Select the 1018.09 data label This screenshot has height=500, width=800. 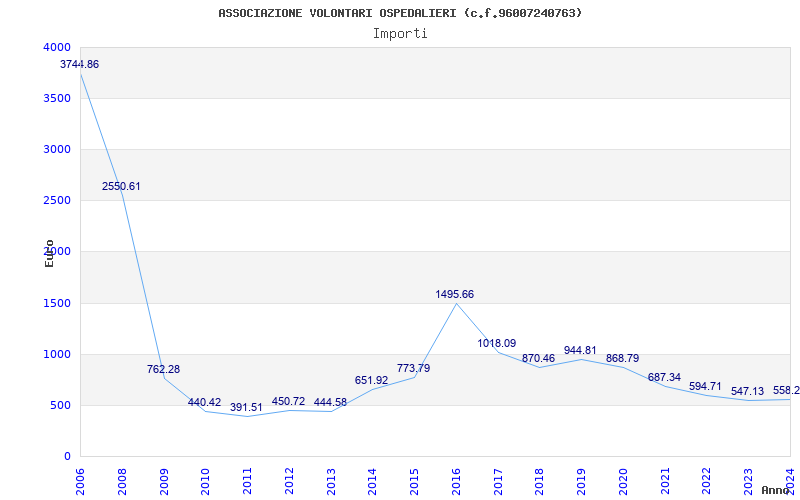(x=496, y=343)
